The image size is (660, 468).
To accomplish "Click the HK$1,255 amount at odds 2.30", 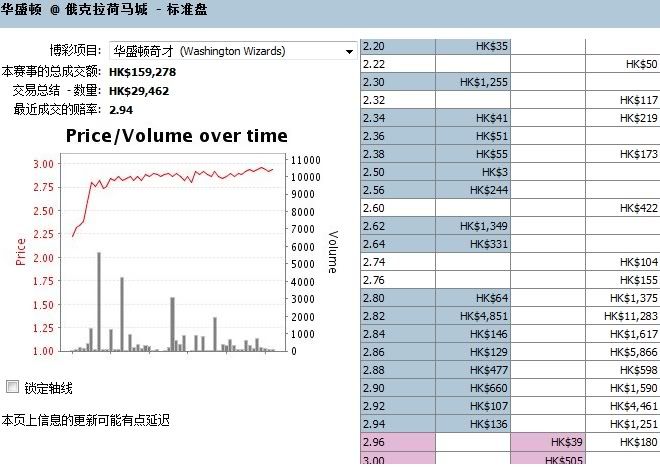I will [473, 82].
